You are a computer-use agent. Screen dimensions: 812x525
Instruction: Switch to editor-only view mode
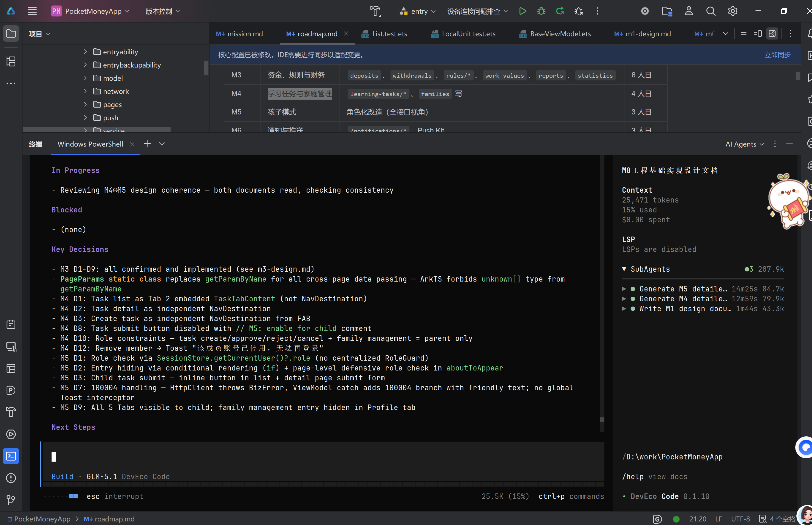[x=743, y=34]
